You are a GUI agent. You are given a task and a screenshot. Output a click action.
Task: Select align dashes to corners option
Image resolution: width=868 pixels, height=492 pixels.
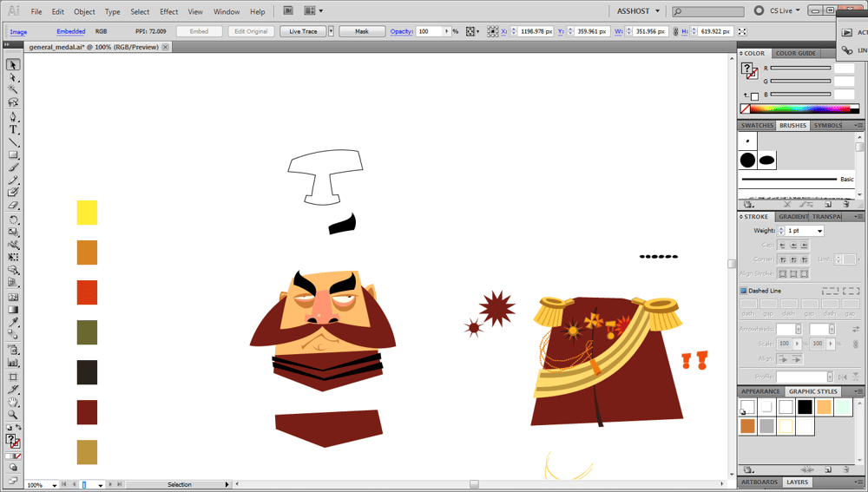click(851, 291)
